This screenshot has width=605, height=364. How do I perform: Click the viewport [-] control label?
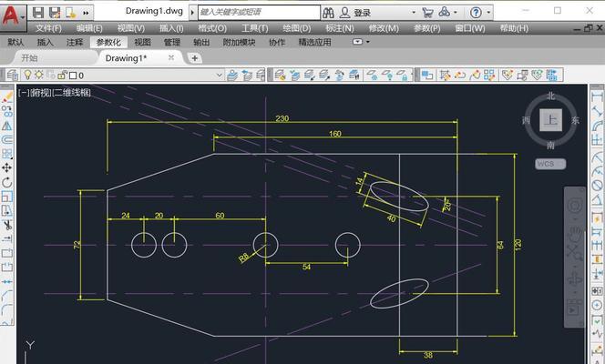tap(24, 93)
